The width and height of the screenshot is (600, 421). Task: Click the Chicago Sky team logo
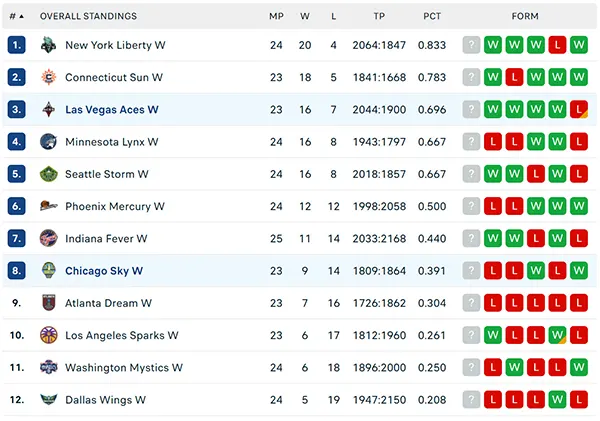click(49, 271)
